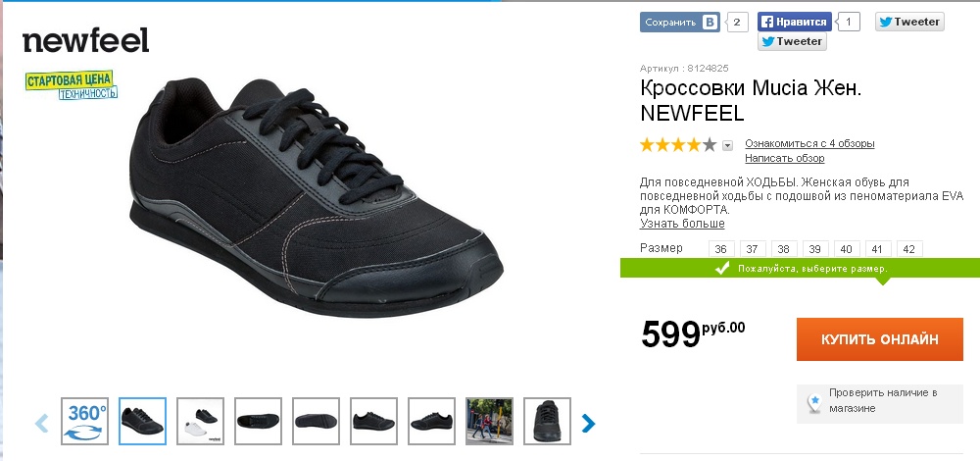This screenshot has width=980, height=461.
Task: Click the Стартовая цена promo badge
Action: (70, 83)
